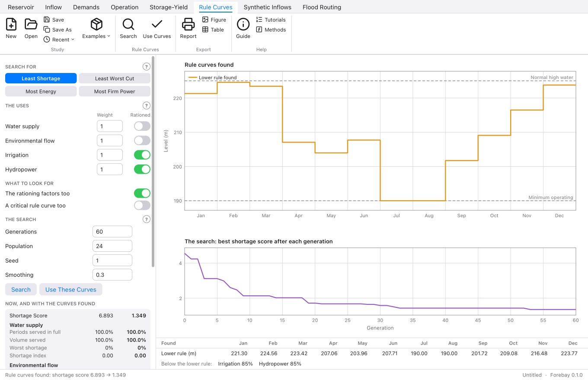Select Least Shortage objective
This screenshot has width=588, height=380.
pyautogui.click(x=41, y=79)
